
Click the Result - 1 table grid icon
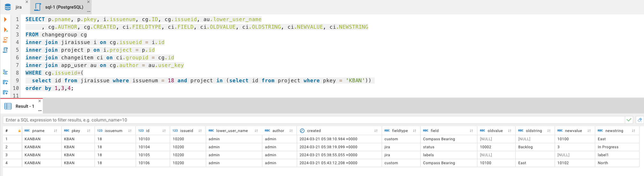(8, 106)
